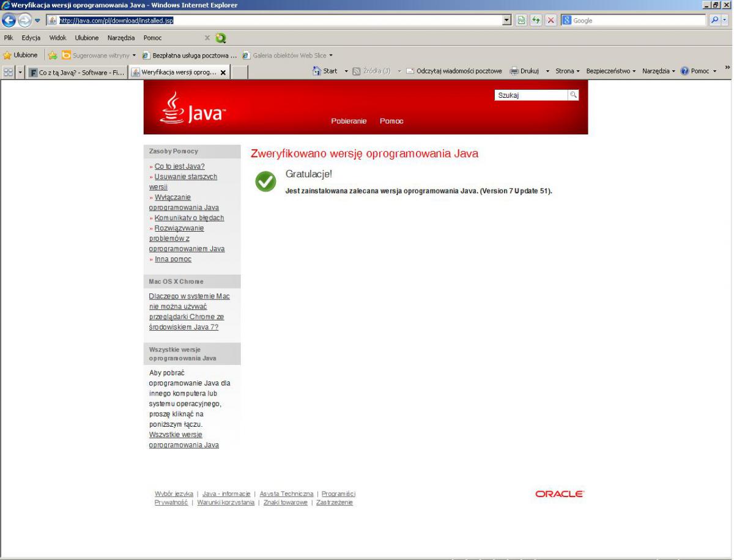The height and width of the screenshot is (560, 734).
Task: Open a new blank tab
Action: 238,72
